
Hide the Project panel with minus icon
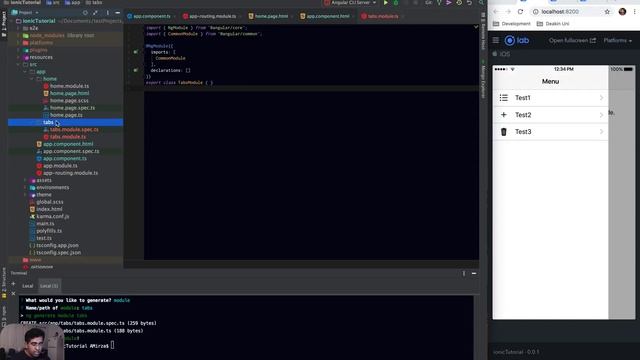coord(118,13)
